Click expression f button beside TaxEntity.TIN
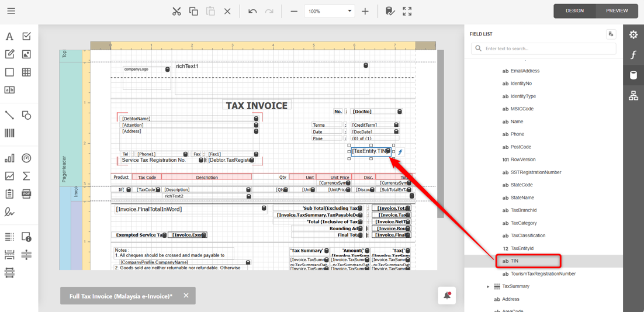 400,152
